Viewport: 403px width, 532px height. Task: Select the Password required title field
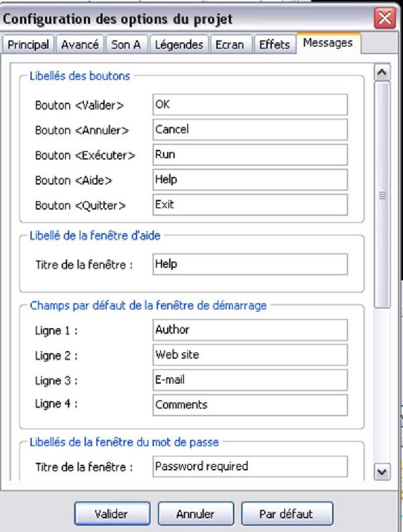pos(250,467)
